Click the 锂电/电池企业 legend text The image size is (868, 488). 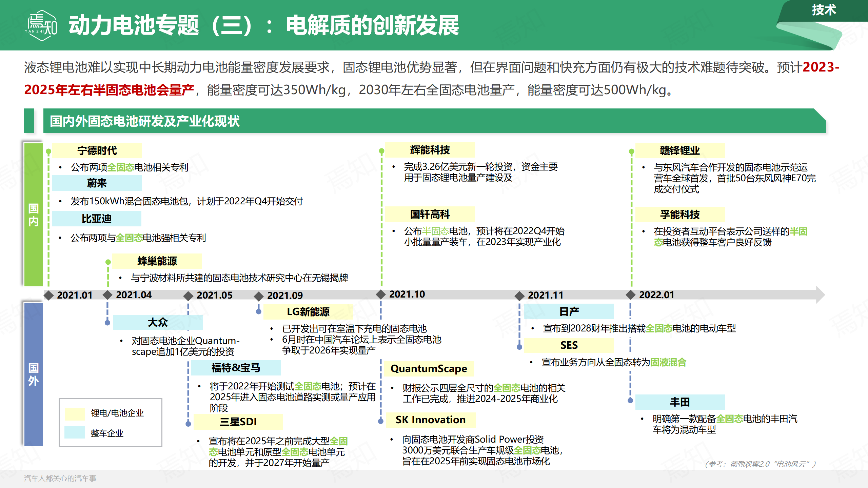coord(117,413)
